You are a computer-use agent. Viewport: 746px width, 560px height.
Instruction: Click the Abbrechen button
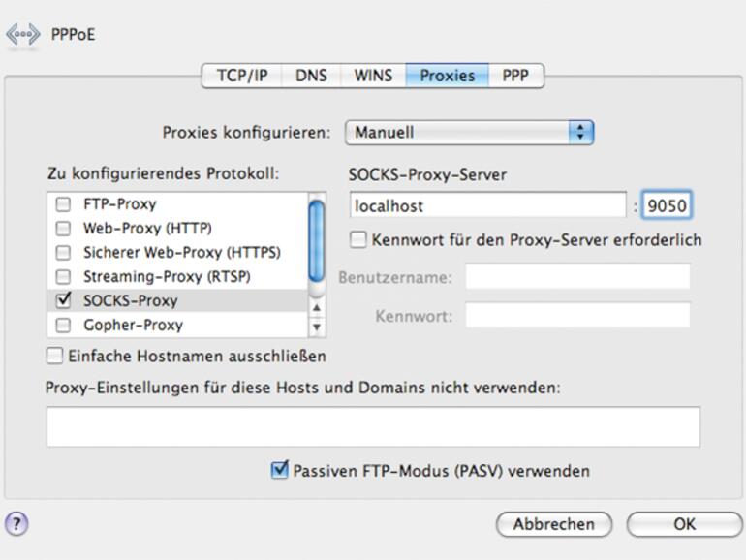tap(553, 524)
